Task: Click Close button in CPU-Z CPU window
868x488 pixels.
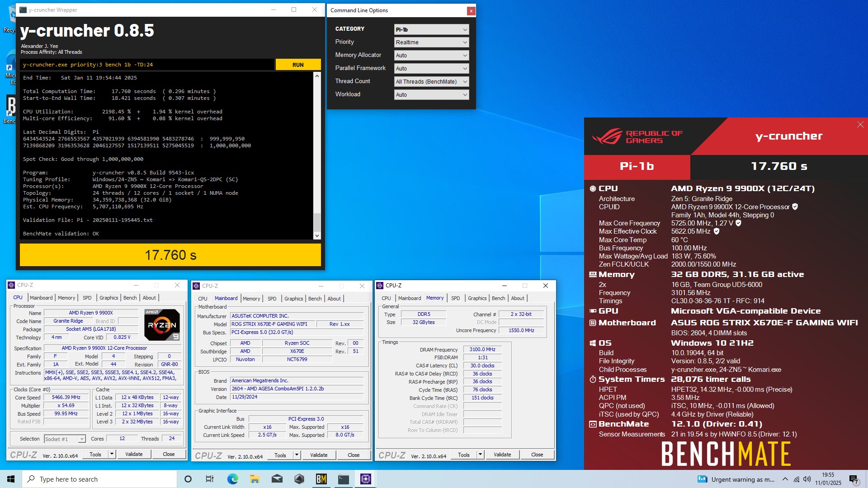Action: coord(169,454)
